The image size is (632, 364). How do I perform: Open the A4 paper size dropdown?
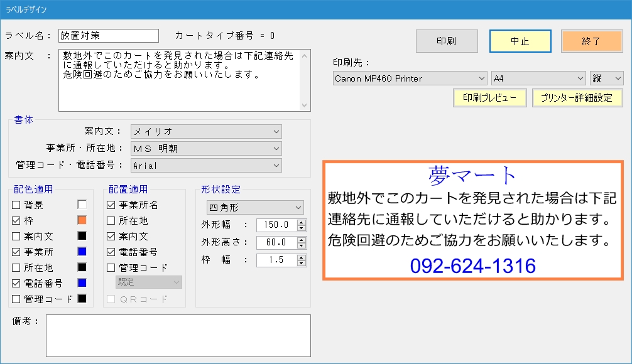point(538,78)
